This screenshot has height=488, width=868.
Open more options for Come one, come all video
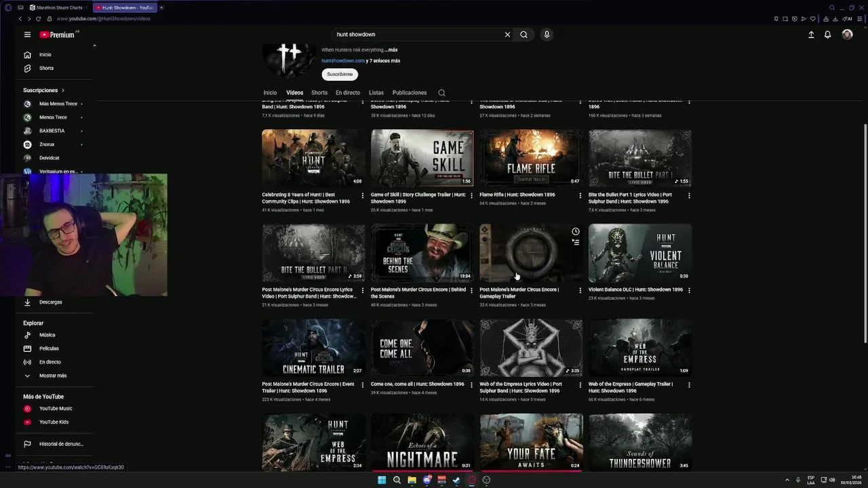471,384
